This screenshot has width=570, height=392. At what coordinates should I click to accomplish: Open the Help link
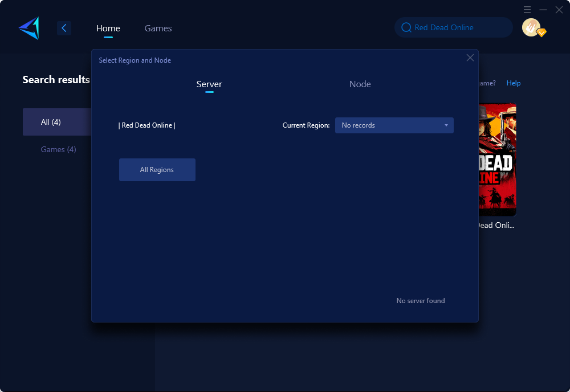coord(514,83)
